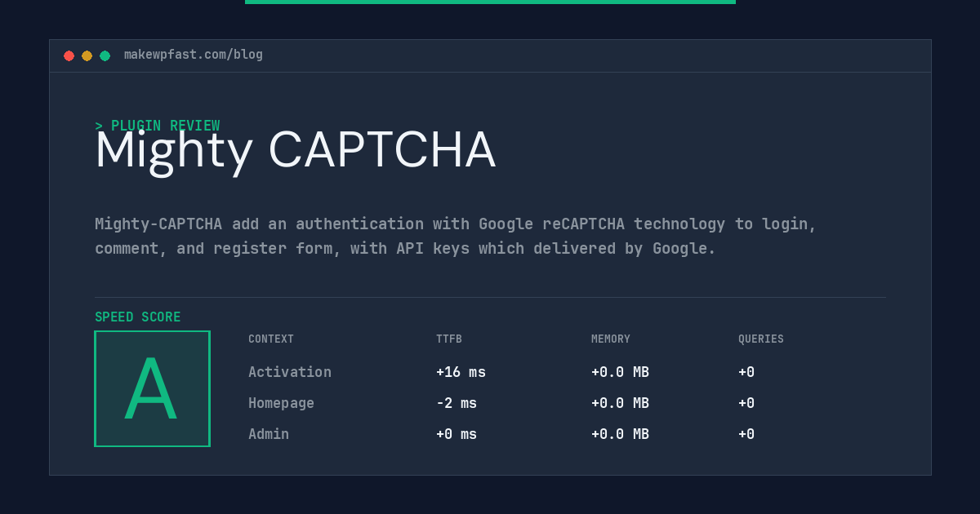Click Admin row queries +0

746,434
